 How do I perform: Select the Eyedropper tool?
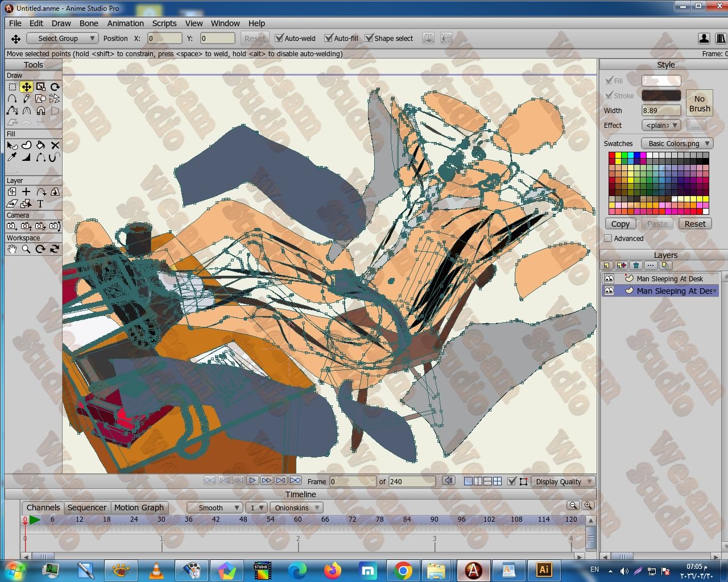click(12, 157)
